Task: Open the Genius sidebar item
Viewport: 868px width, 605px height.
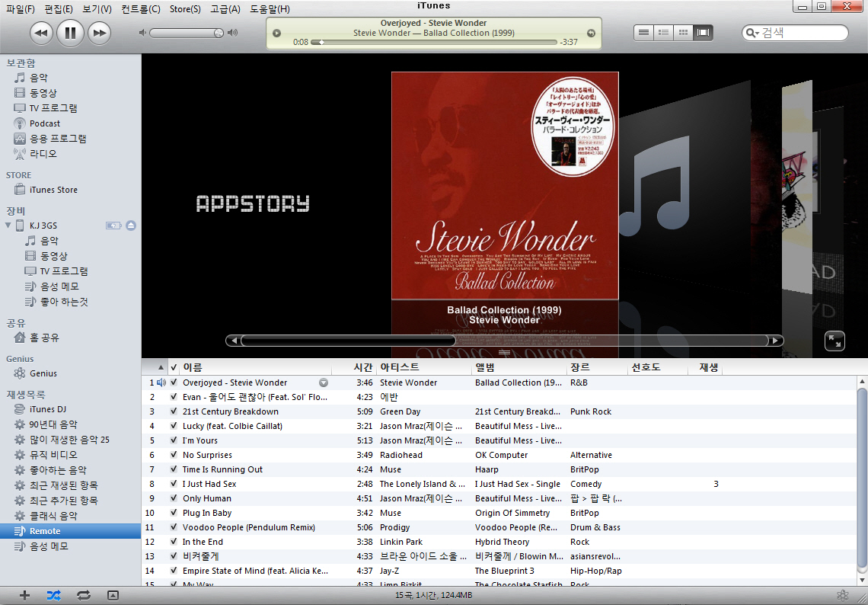Action: click(x=43, y=373)
